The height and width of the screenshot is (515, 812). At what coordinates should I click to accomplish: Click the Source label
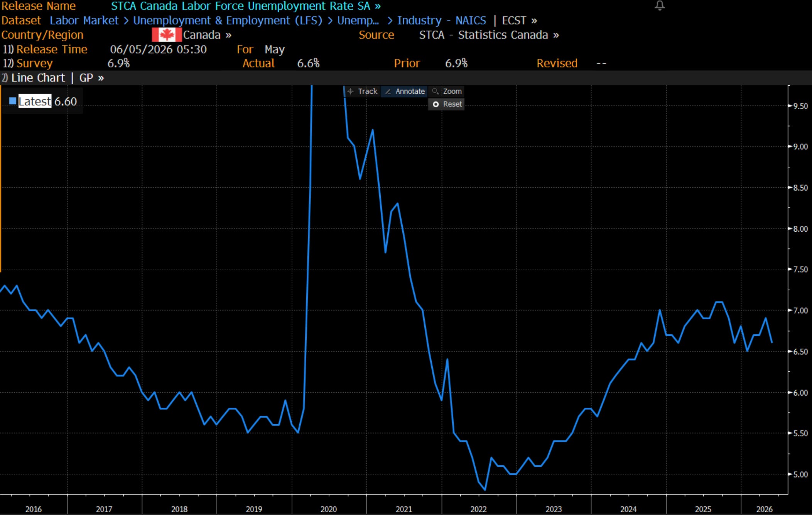pos(376,35)
